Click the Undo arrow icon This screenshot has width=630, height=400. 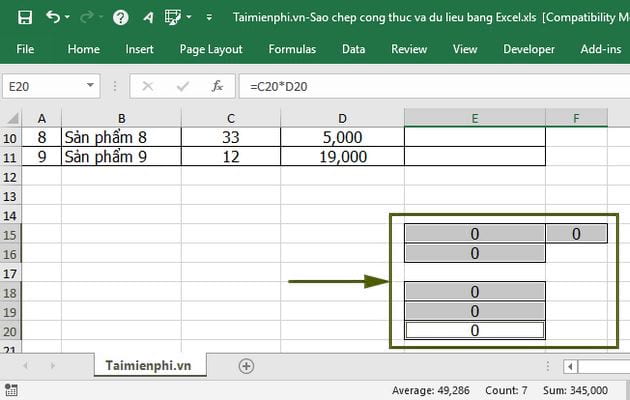53,17
